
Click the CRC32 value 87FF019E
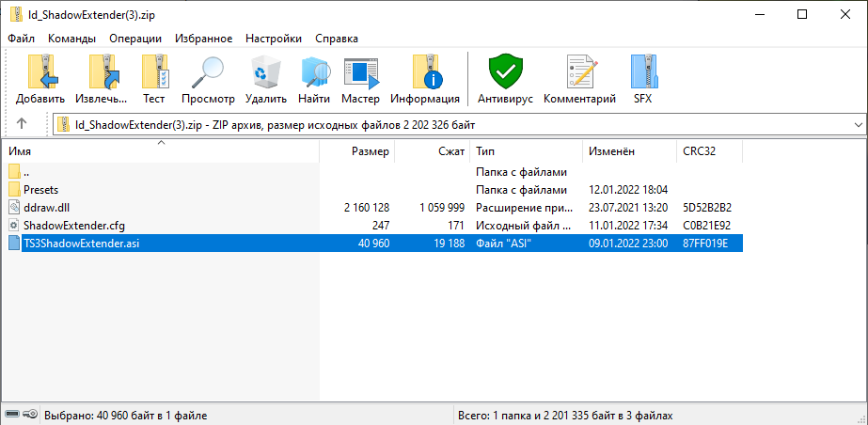coord(706,243)
